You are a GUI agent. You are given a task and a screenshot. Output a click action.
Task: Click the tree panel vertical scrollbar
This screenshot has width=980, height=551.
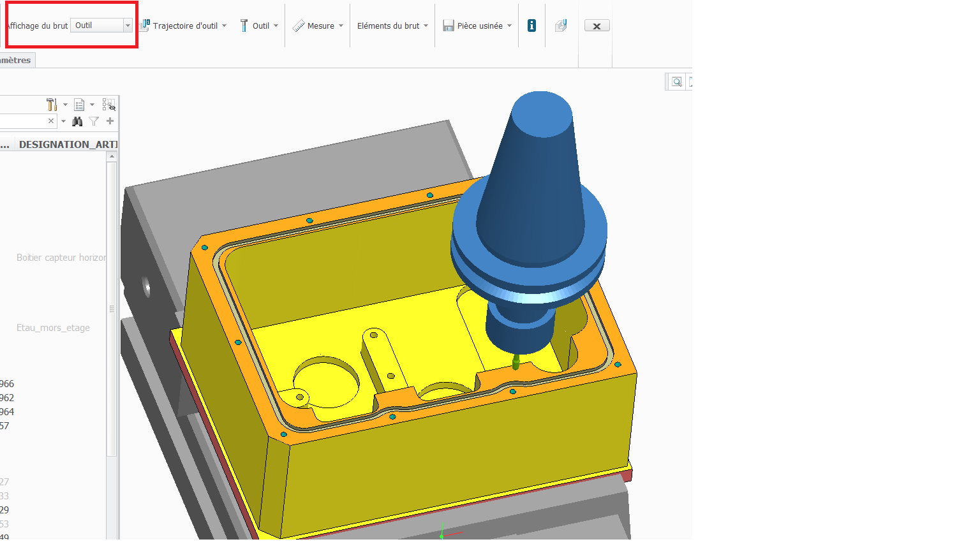coord(112,309)
